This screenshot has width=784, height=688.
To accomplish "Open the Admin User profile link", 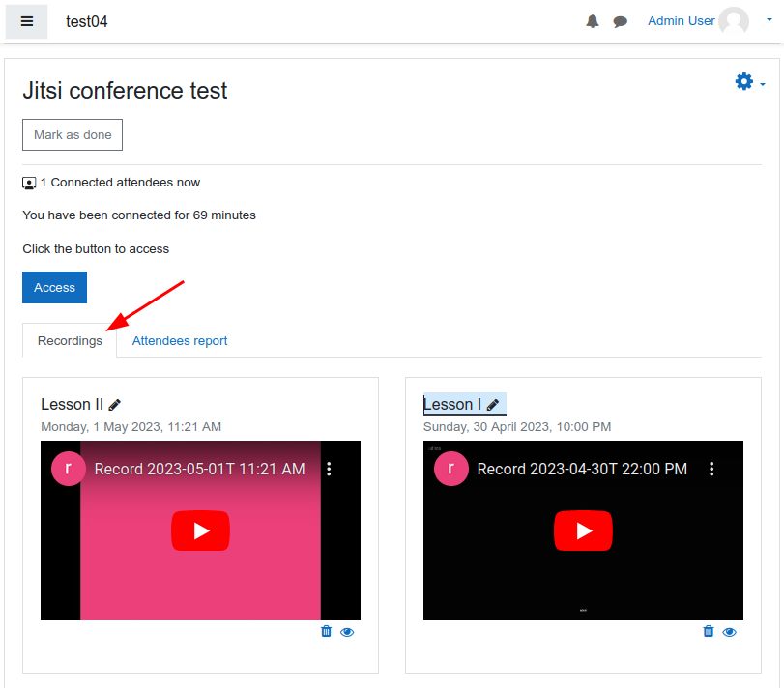I will point(681,20).
